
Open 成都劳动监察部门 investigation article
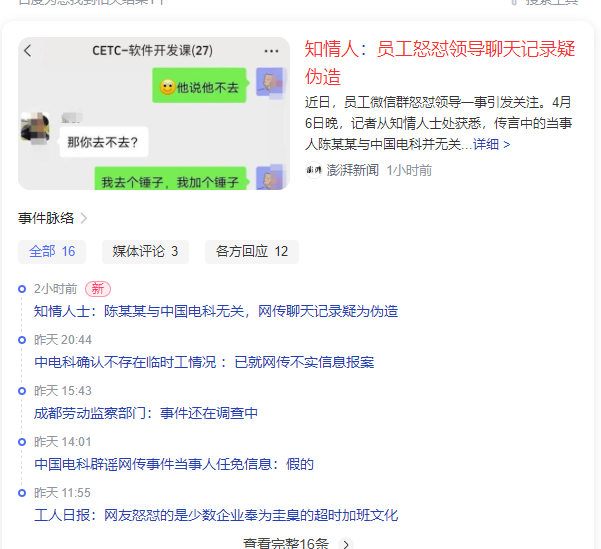(x=146, y=413)
